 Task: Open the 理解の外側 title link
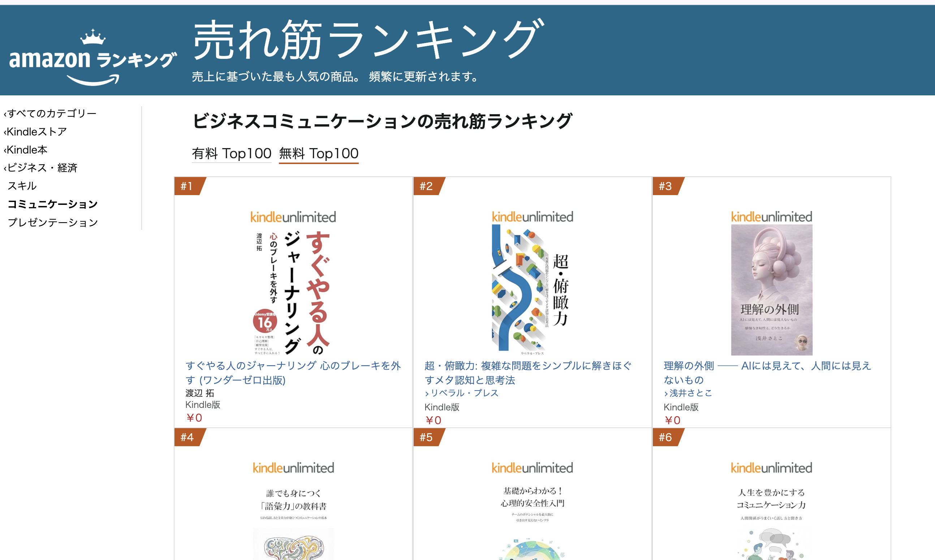pyautogui.click(x=767, y=372)
